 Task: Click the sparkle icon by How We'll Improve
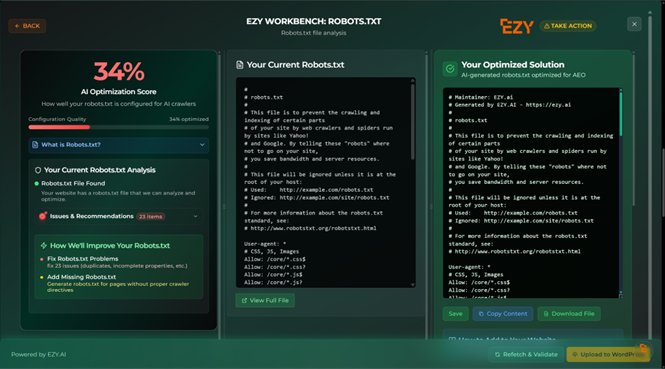tap(44, 246)
